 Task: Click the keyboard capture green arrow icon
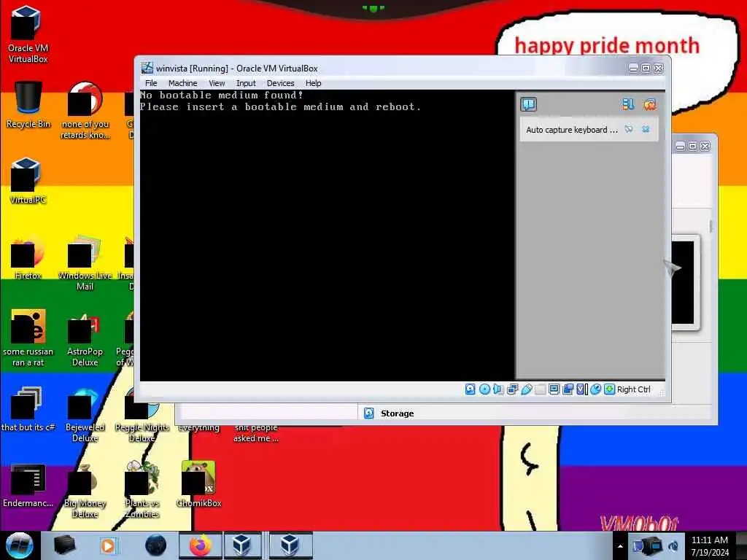pyautogui.click(x=609, y=389)
